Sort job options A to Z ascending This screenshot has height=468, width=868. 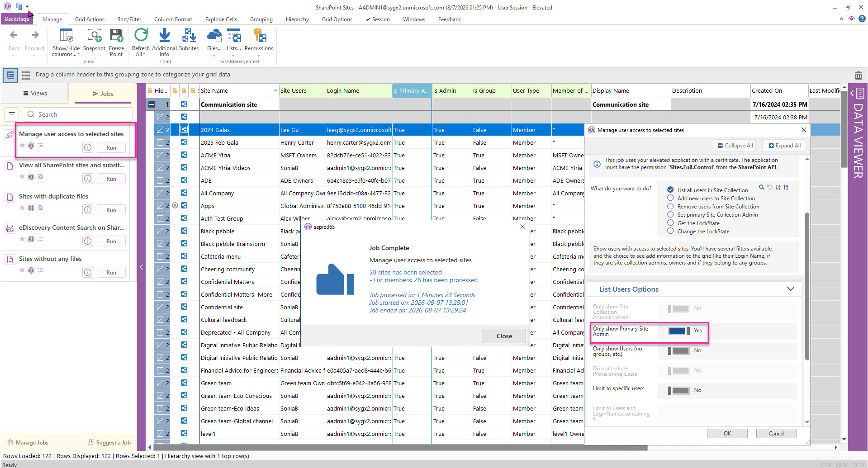click(x=778, y=187)
